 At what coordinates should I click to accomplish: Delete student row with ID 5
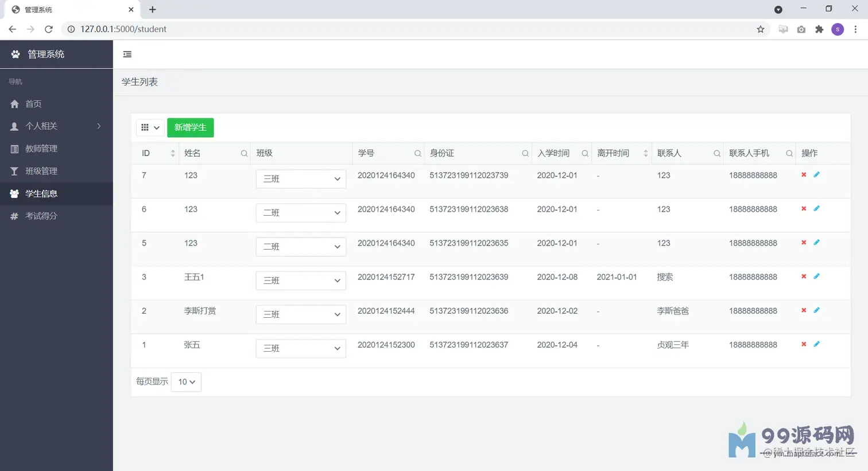pos(804,242)
